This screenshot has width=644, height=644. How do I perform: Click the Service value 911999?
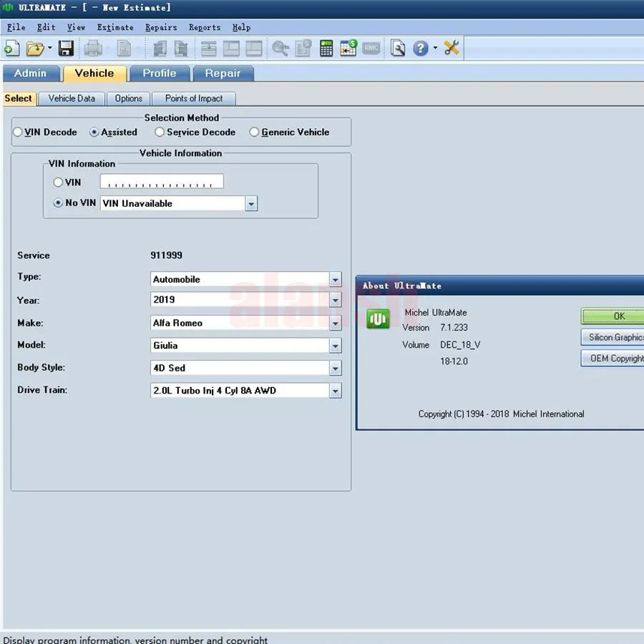(166, 255)
